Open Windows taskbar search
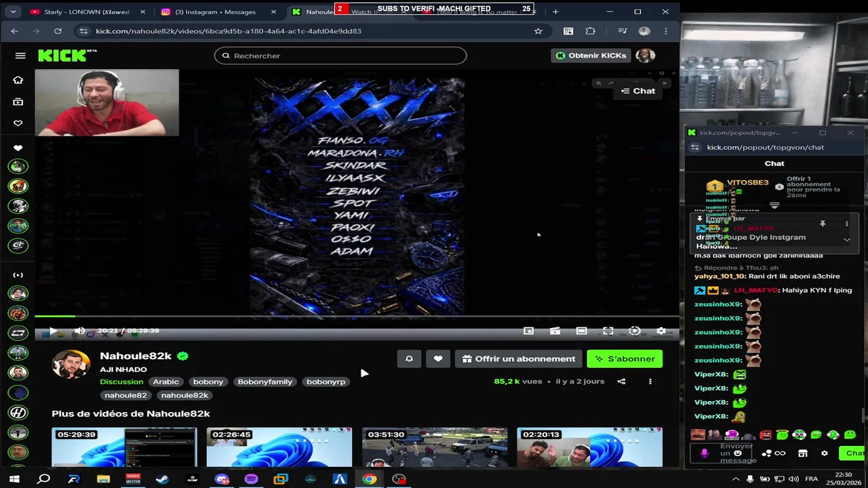Image resolution: width=868 pixels, height=488 pixels. [x=43, y=479]
